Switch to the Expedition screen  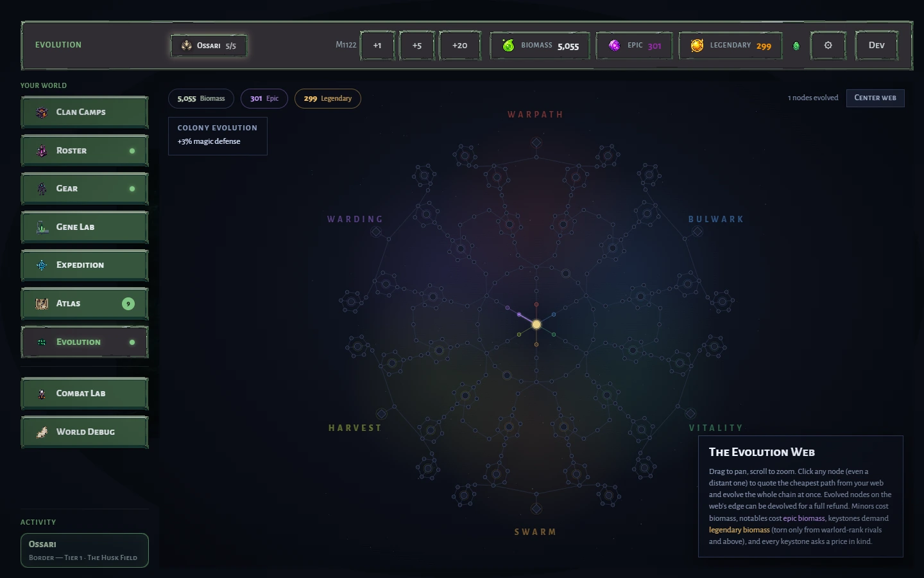[x=85, y=265]
